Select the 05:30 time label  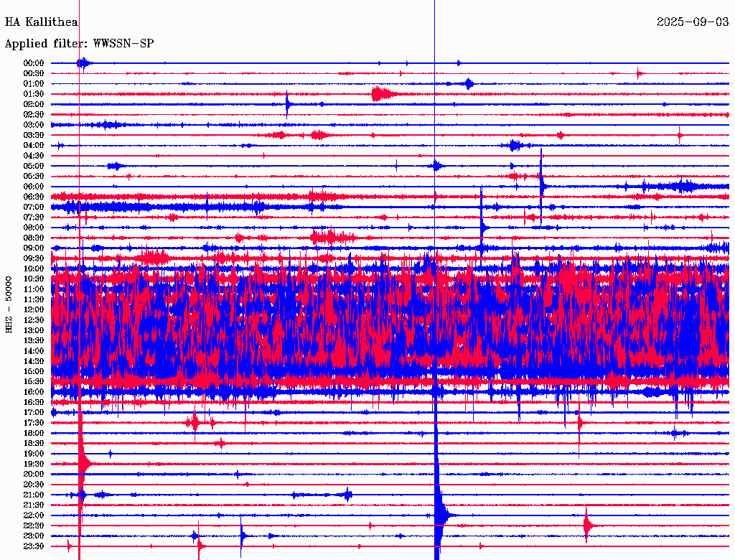pyautogui.click(x=34, y=176)
